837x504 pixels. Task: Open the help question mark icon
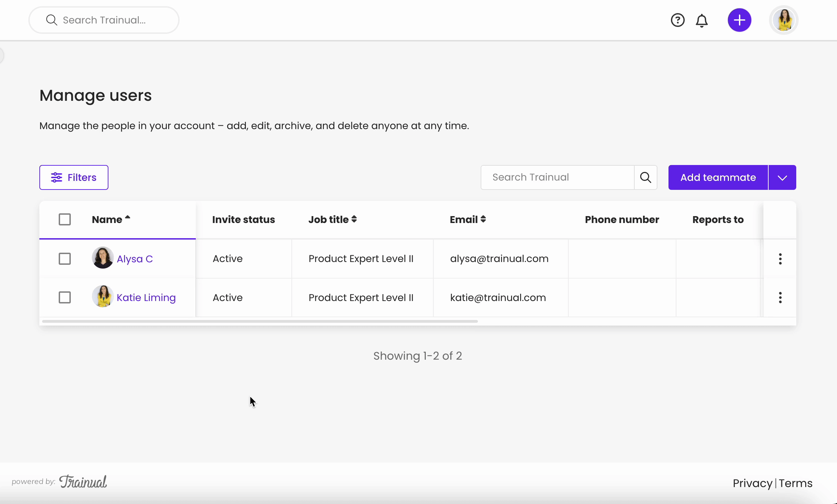677,20
